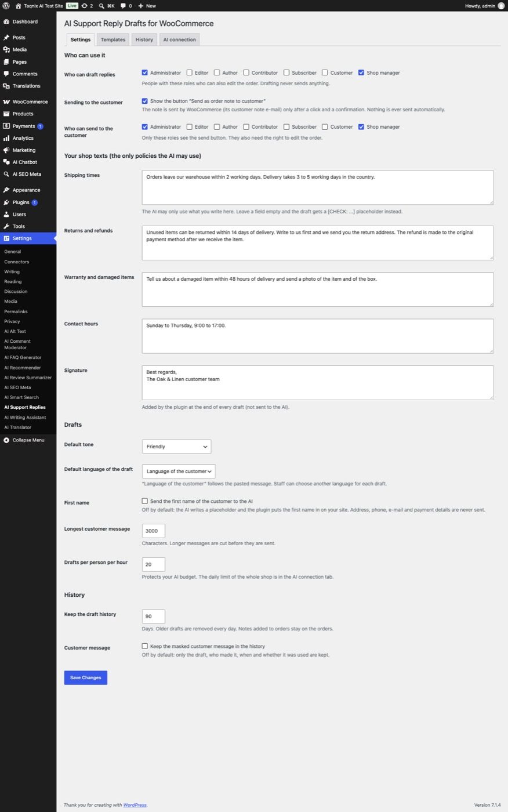508x812 pixels.
Task: Click the Plugins plug icon
Action: coord(6,202)
